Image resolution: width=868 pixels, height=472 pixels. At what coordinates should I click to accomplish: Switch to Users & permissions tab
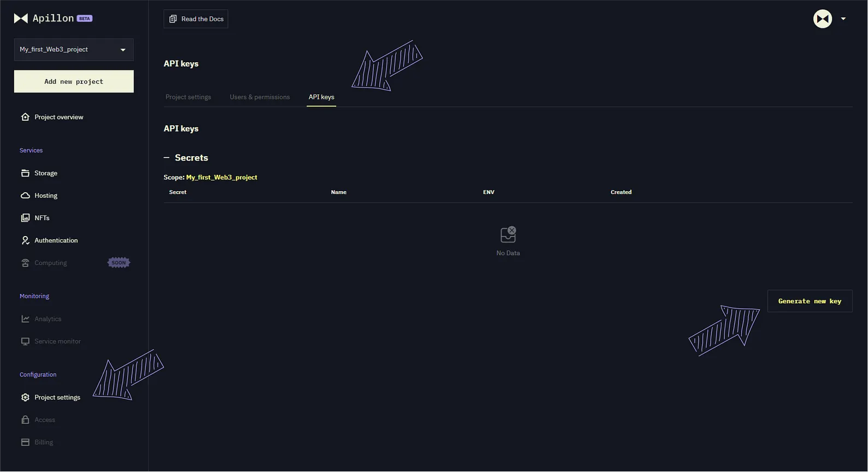260,97
